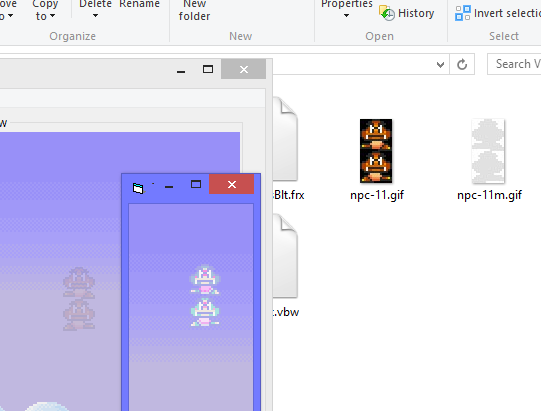Select the npc-11.gif goomba thumbnail
The width and height of the screenshot is (541, 411).
[x=376, y=151]
